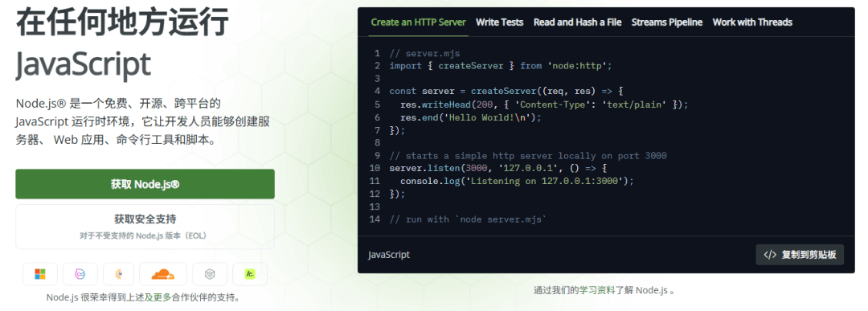Viewport: 868px width, 311px height.
Task: Open the Streams Pipeline tab
Action: click(x=667, y=23)
